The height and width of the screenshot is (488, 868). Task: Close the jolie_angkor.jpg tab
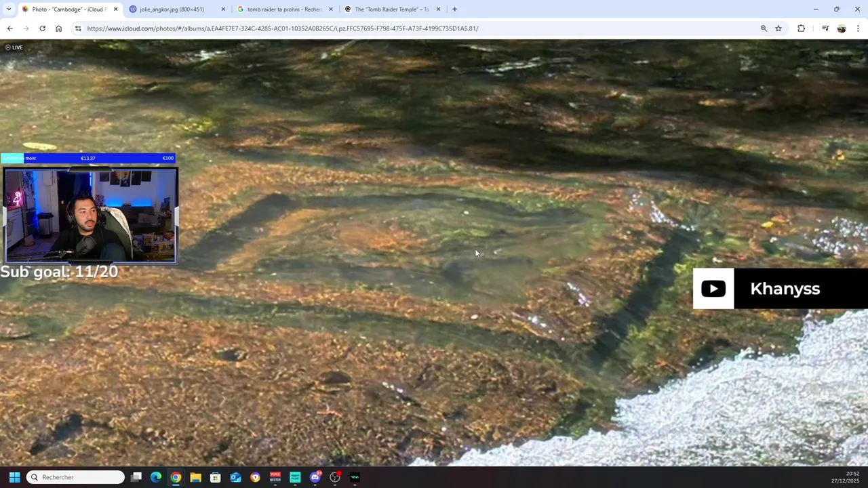[x=223, y=9]
